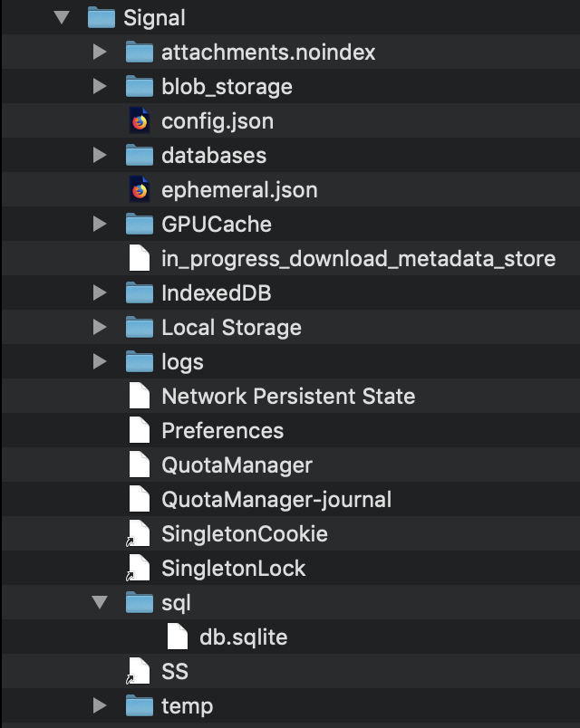This screenshot has width=580, height=728.
Task: Expand the Local Storage folder
Action: click(x=100, y=327)
